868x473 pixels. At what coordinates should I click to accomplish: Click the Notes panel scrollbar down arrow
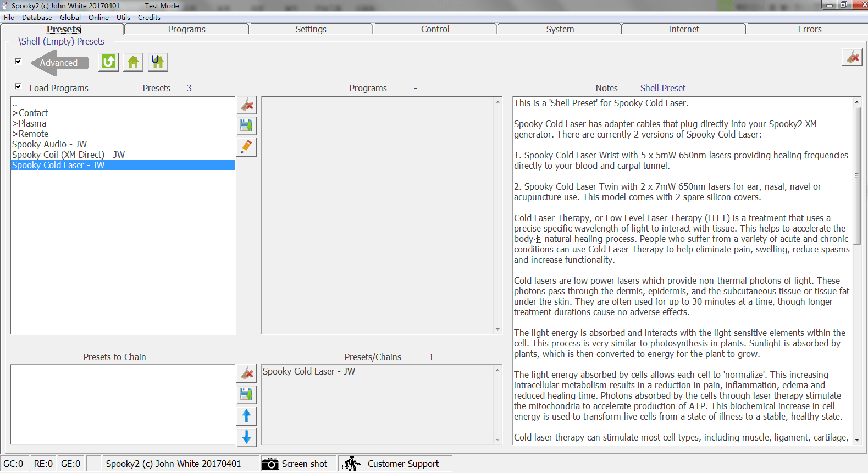click(x=856, y=440)
